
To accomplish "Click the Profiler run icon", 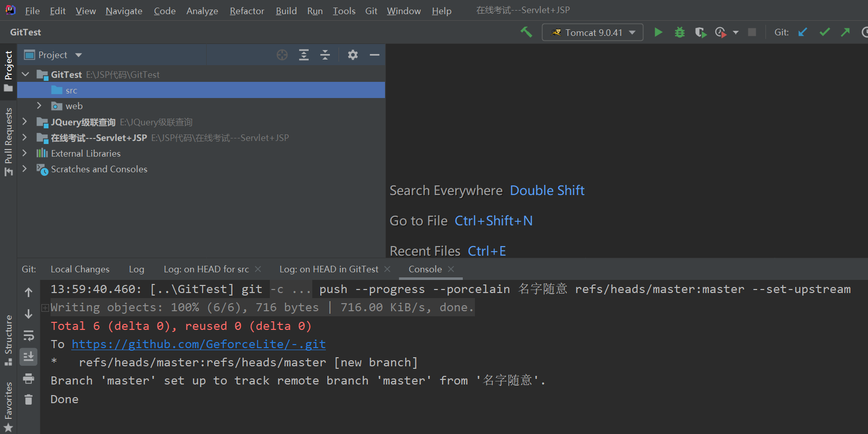I will point(721,32).
